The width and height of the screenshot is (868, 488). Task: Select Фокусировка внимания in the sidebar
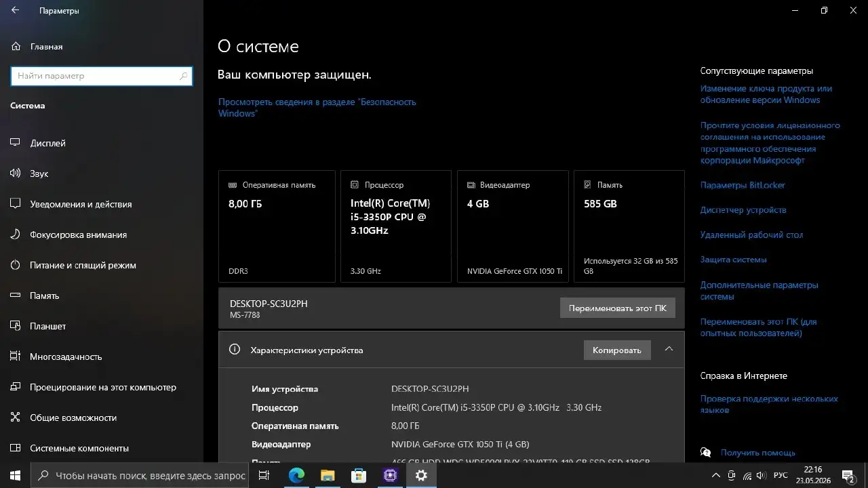pos(102,235)
